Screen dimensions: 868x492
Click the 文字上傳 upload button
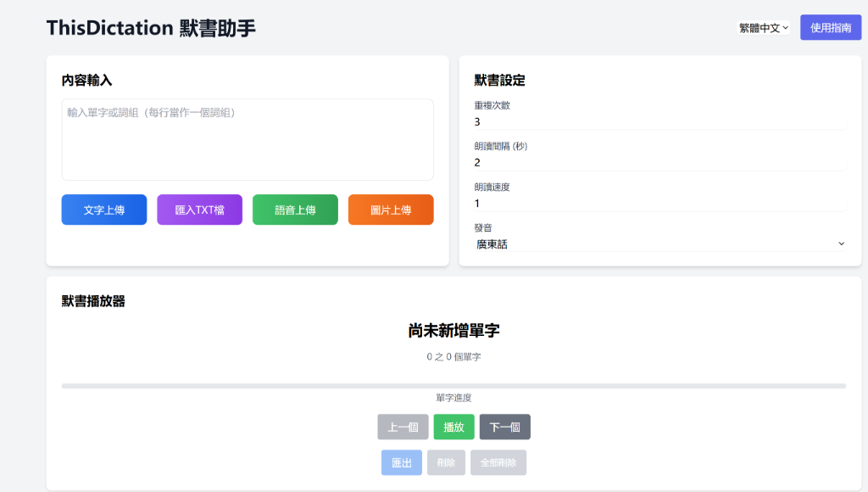[103, 209]
